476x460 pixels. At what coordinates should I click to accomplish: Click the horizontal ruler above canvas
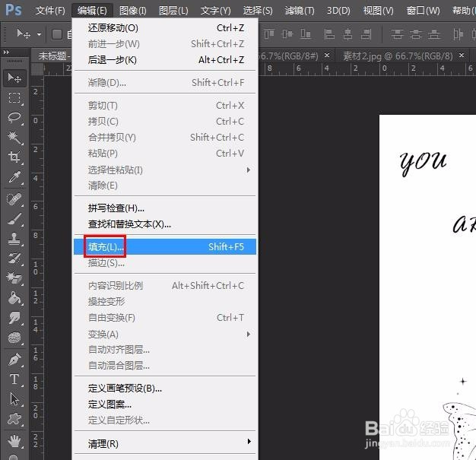pos(367,69)
